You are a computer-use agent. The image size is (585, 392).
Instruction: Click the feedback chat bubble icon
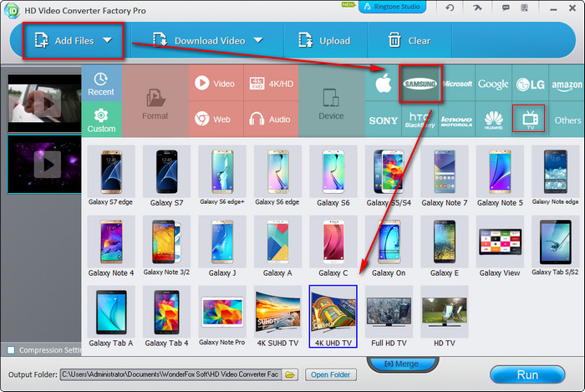coord(506,8)
